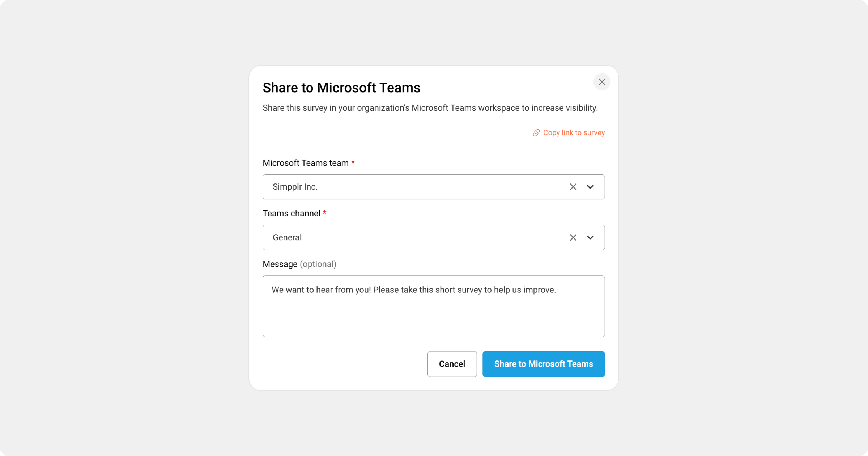The width and height of the screenshot is (868, 456).
Task: Select the 'Message (optional)' label
Action: 299,264
